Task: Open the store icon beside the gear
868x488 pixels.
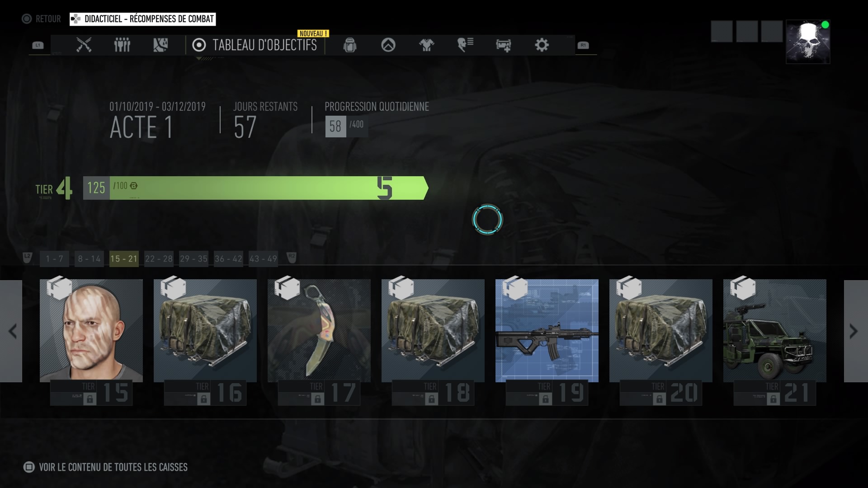Action: (x=503, y=45)
